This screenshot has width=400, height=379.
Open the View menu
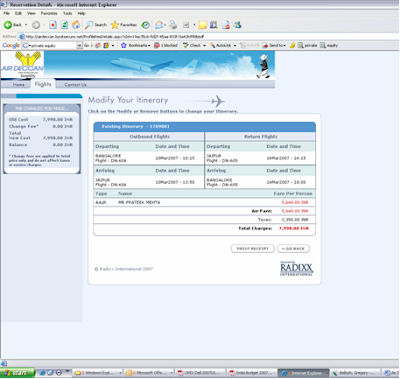tap(31, 13)
